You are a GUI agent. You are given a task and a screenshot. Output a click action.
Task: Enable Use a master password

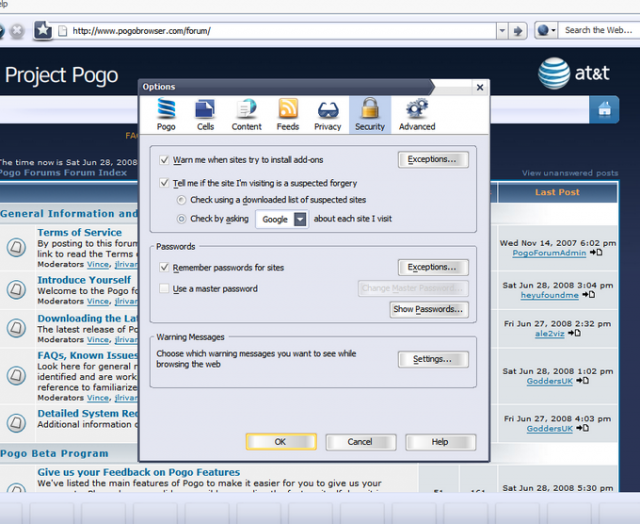click(x=164, y=289)
